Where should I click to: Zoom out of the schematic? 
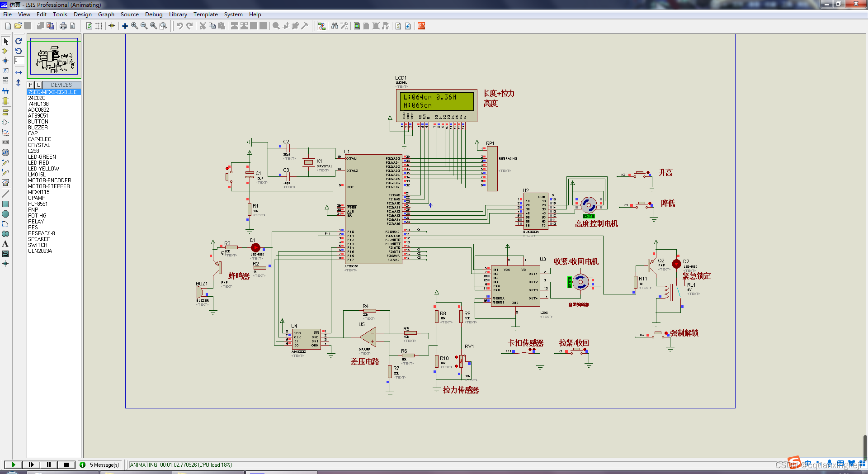[x=144, y=26]
